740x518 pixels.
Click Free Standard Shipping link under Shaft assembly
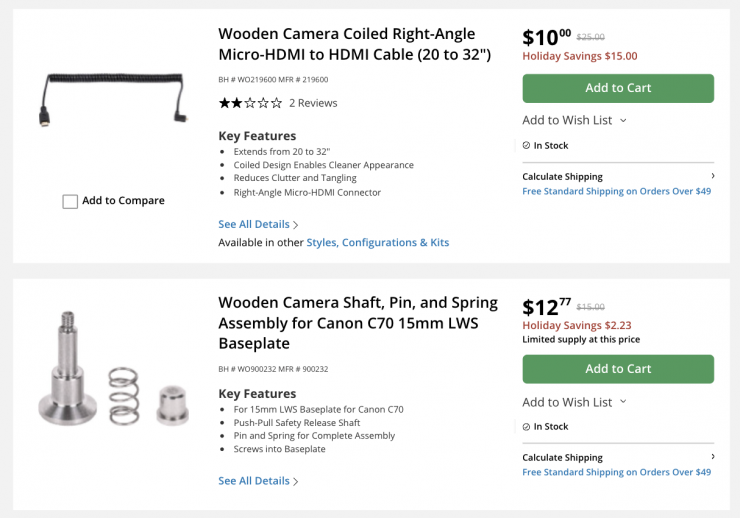616,472
